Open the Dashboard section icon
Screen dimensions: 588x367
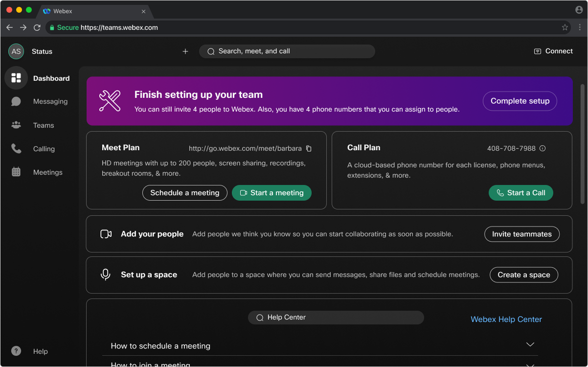point(16,78)
